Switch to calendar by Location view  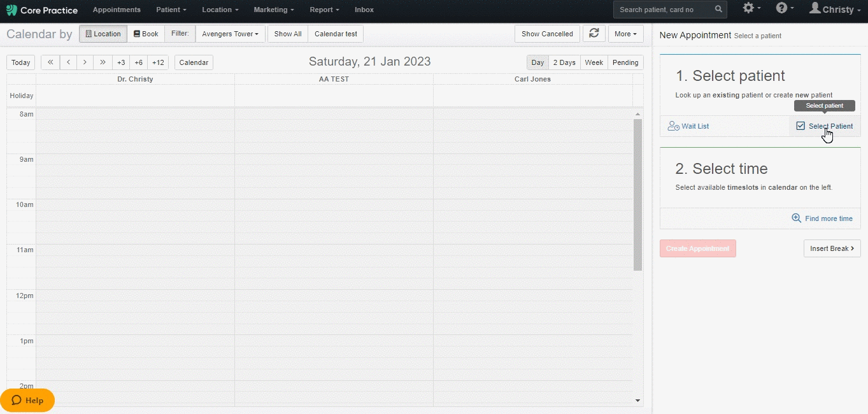(103, 34)
